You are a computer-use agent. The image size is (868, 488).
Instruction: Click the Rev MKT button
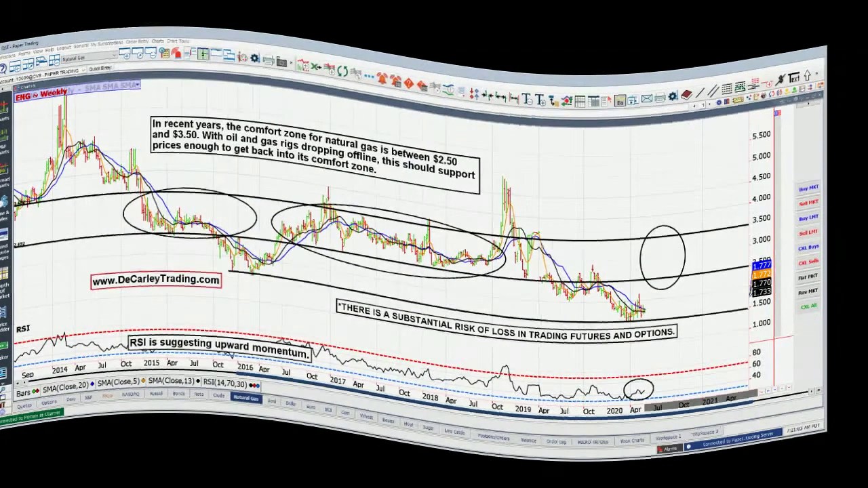(808, 291)
